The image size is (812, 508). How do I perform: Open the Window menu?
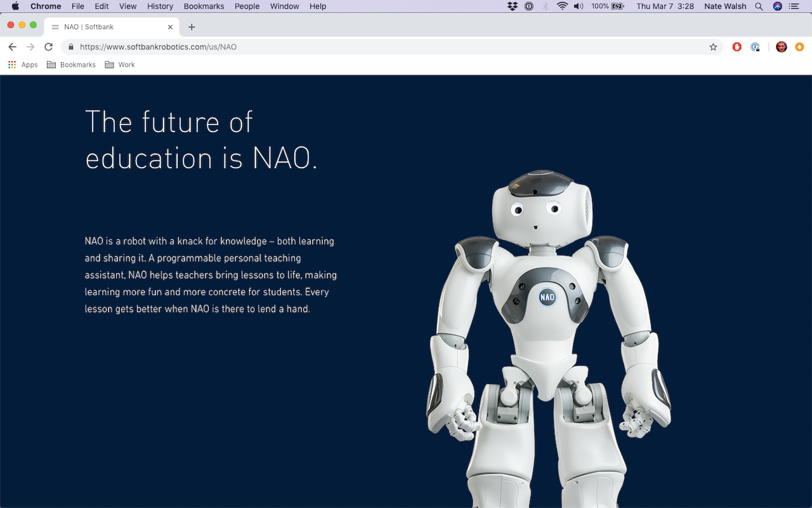(x=284, y=6)
